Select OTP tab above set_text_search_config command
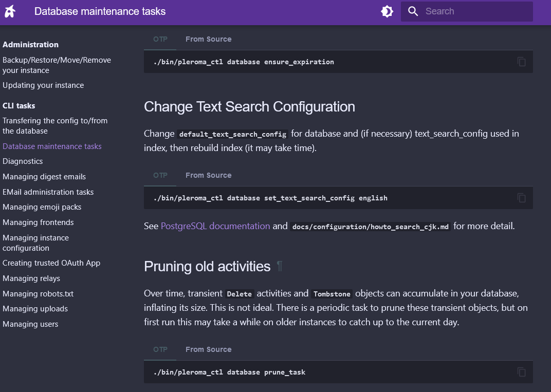Image resolution: width=551 pixels, height=392 pixels. [160, 175]
